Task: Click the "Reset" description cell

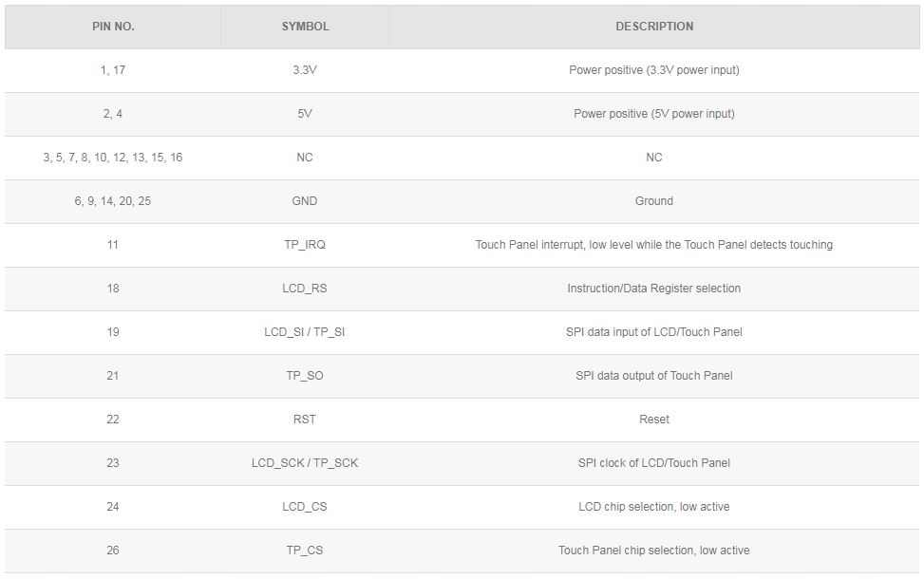Action: click(654, 420)
